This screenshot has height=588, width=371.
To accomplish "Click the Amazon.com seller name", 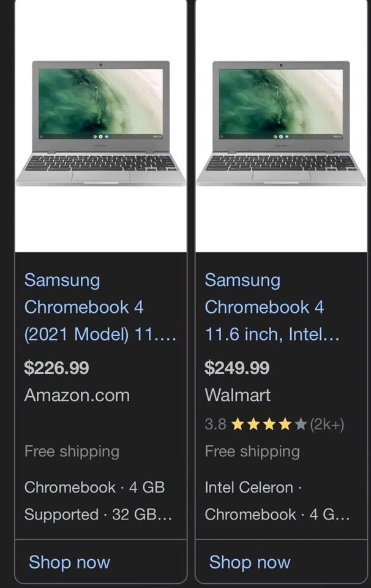I will coord(77,396).
